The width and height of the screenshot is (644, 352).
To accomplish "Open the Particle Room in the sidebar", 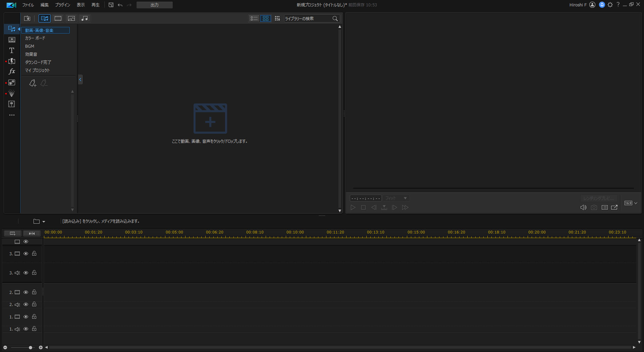I will [x=12, y=93].
